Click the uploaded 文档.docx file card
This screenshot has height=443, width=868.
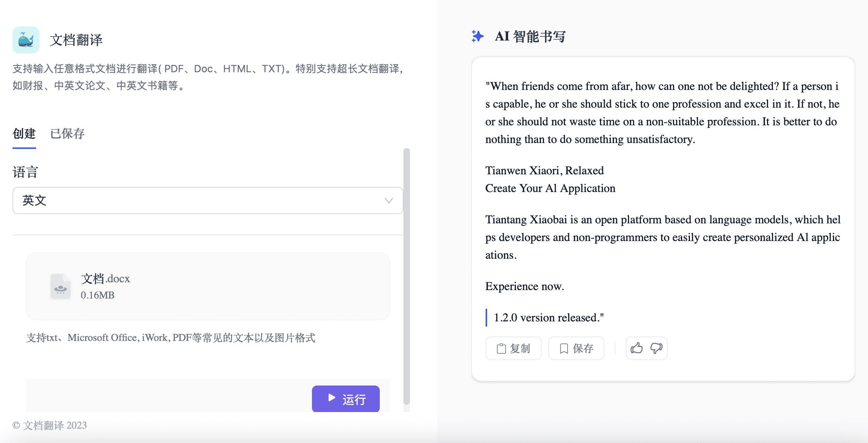click(208, 286)
